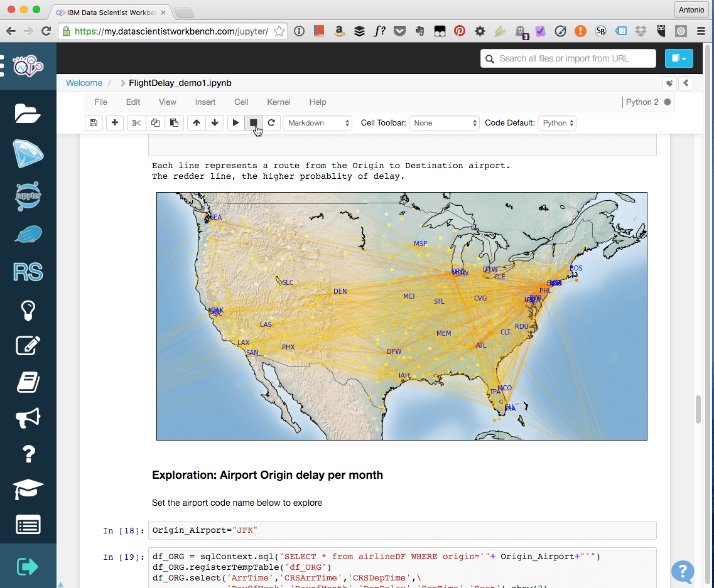Open the Zeppelin notebooks sidebar icon
Screen dimensions: 714x588
pyautogui.click(x=28, y=234)
